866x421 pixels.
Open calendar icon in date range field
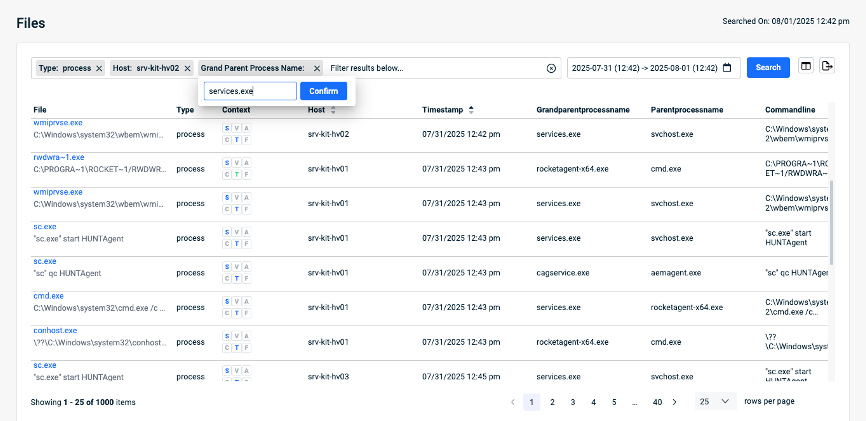tap(728, 68)
